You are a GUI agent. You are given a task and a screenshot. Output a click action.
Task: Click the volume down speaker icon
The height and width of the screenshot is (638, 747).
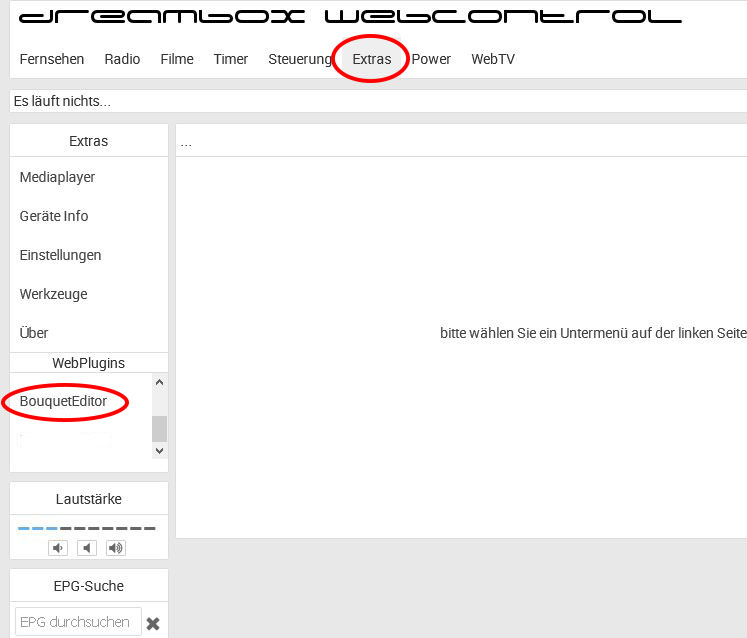(x=59, y=547)
